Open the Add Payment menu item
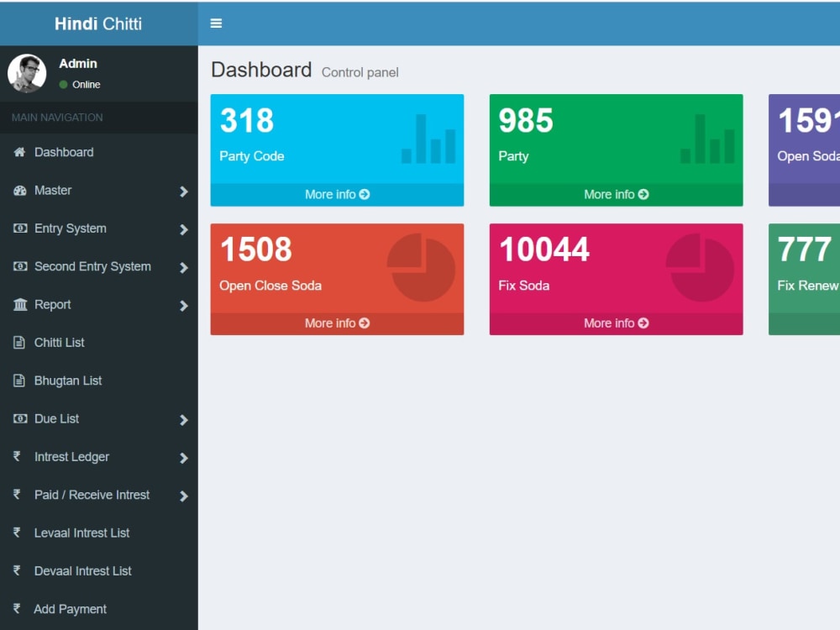840x630 pixels. pos(99,608)
